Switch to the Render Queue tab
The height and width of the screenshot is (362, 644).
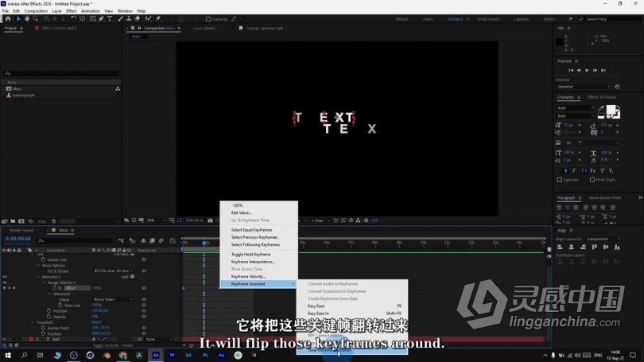(21, 231)
